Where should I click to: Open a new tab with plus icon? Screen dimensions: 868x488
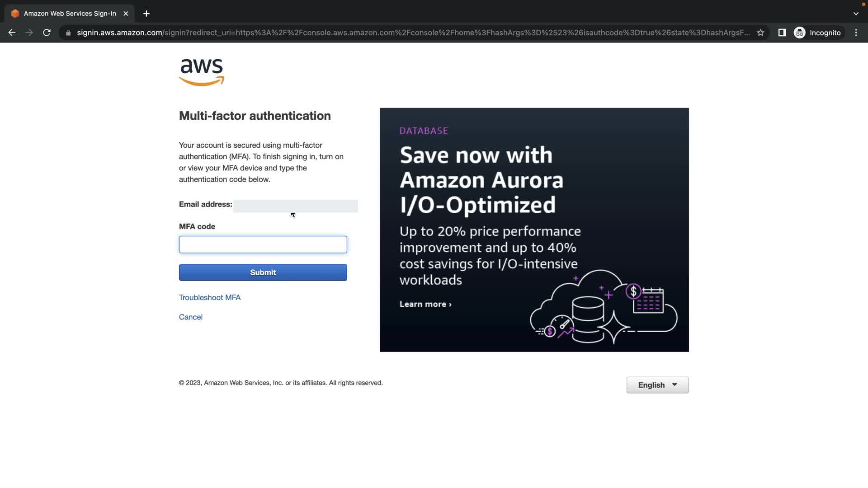point(146,14)
